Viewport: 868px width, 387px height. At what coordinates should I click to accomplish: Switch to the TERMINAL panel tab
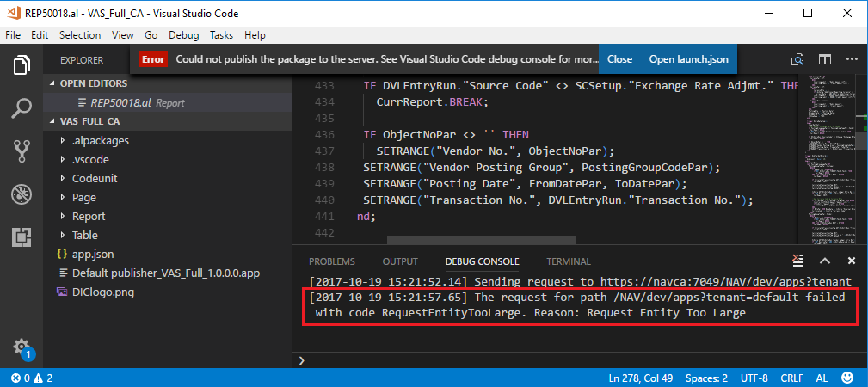(569, 261)
